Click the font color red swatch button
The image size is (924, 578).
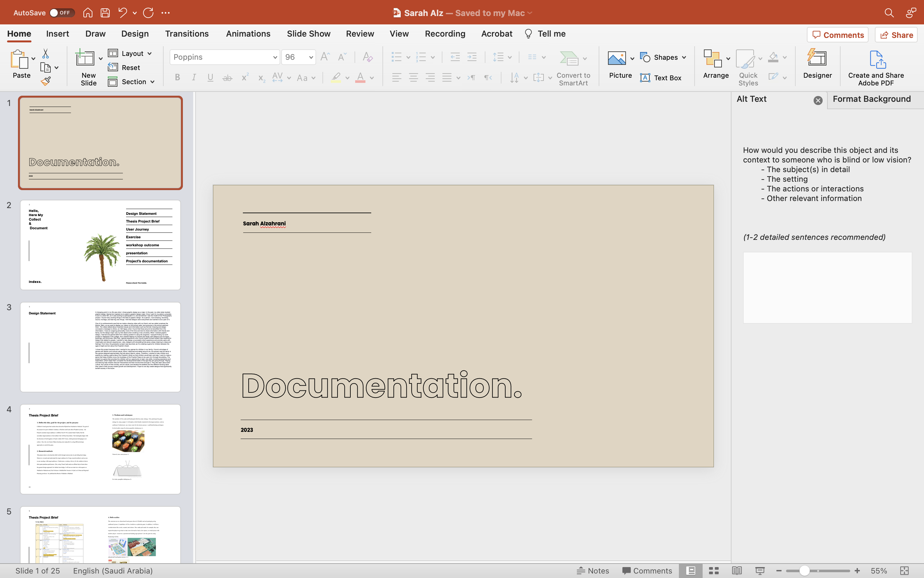pyautogui.click(x=360, y=78)
